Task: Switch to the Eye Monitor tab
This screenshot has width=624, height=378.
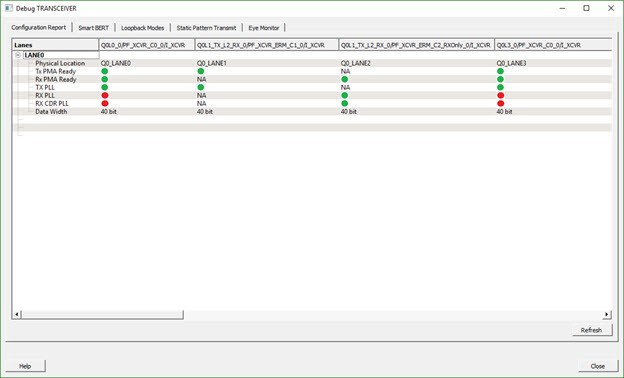Action: click(x=264, y=28)
